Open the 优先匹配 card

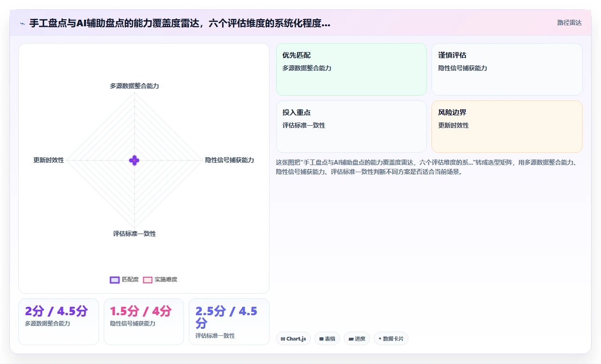(x=351, y=69)
